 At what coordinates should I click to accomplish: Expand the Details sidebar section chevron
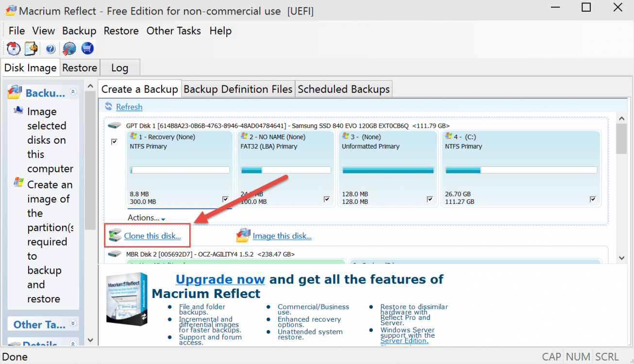click(x=73, y=344)
